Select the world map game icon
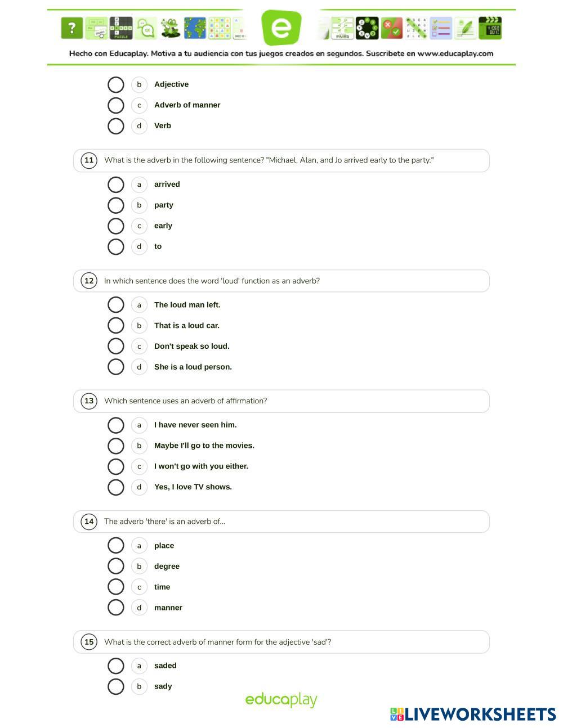This screenshot has width=563, height=728. point(195,28)
